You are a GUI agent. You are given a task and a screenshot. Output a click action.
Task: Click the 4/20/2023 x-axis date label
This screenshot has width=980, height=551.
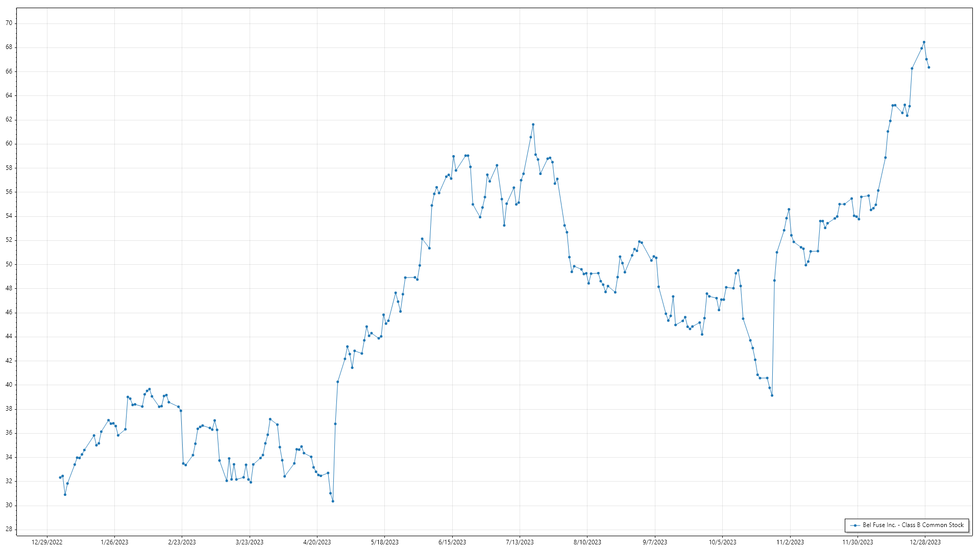tap(317, 542)
